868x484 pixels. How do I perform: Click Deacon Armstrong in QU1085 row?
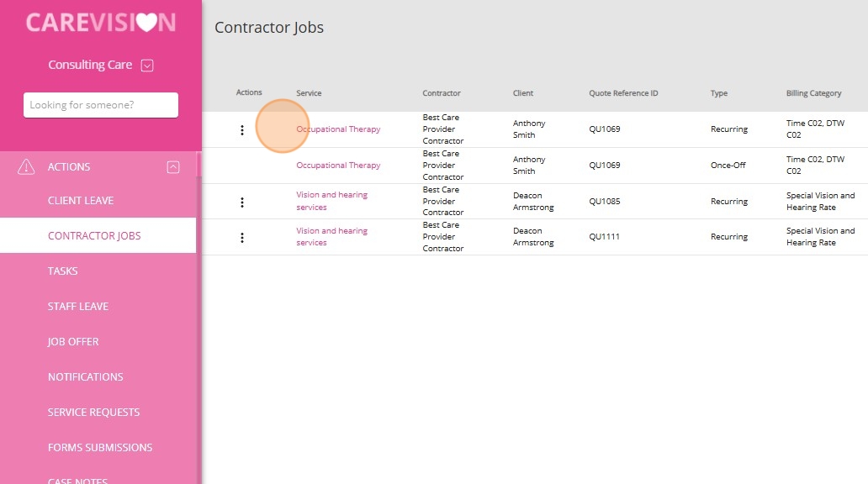[x=533, y=202]
